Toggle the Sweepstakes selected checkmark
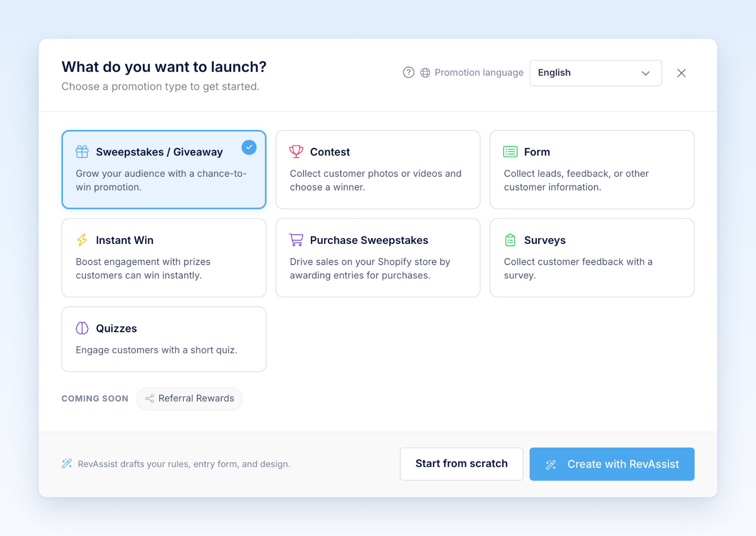The height and width of the screenshot is (536, 756). coord(249,147)
